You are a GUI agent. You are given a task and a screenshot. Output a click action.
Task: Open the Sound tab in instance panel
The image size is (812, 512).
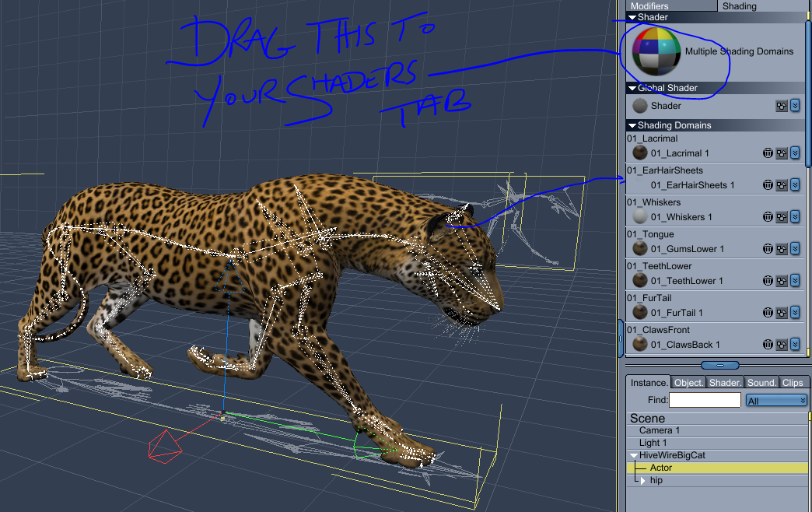[761, 382]
